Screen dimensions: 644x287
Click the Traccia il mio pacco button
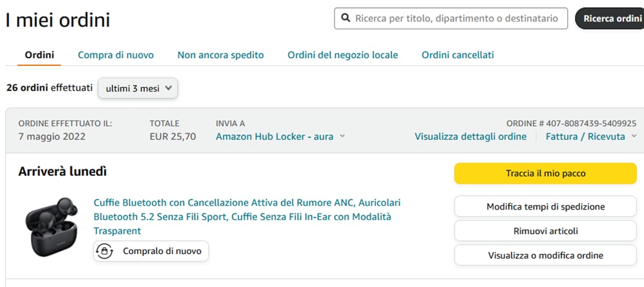pyautogui.click(x=545, y=173)
